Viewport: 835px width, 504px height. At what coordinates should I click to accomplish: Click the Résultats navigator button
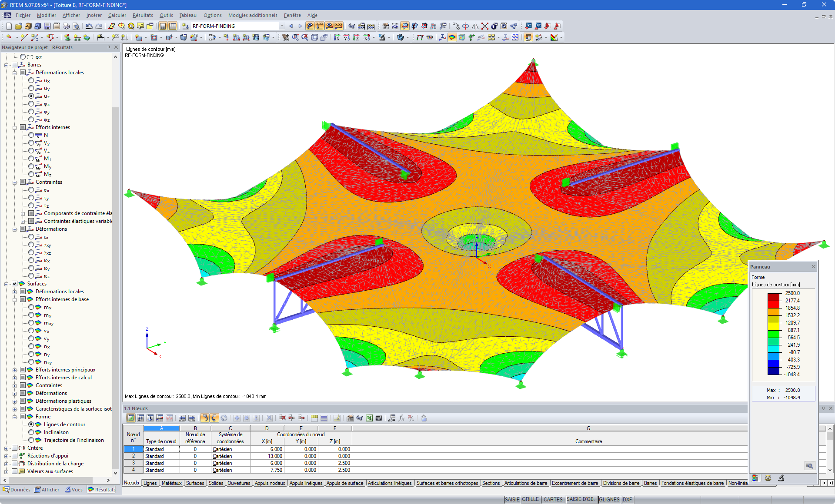pyautogui.click(x=102, y=489)
